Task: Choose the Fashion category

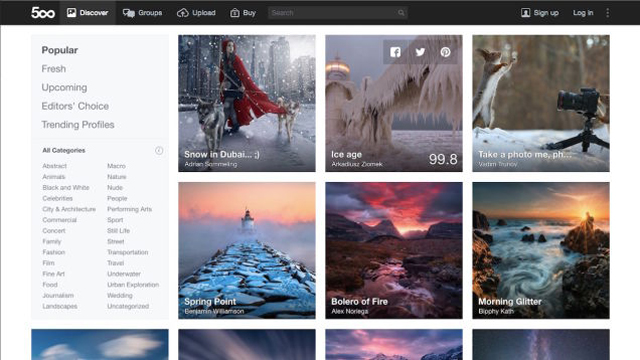Action: (54, 252)
